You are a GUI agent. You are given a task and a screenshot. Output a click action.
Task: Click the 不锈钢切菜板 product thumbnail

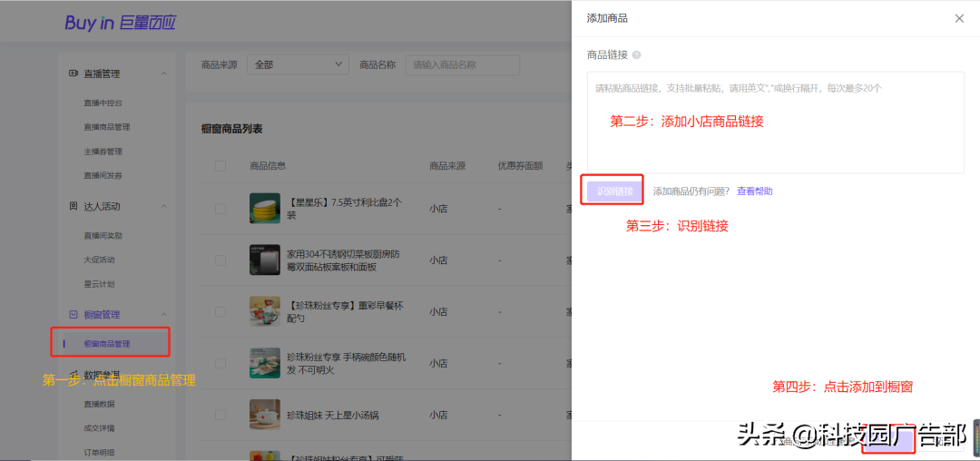[x=265, y=260]
